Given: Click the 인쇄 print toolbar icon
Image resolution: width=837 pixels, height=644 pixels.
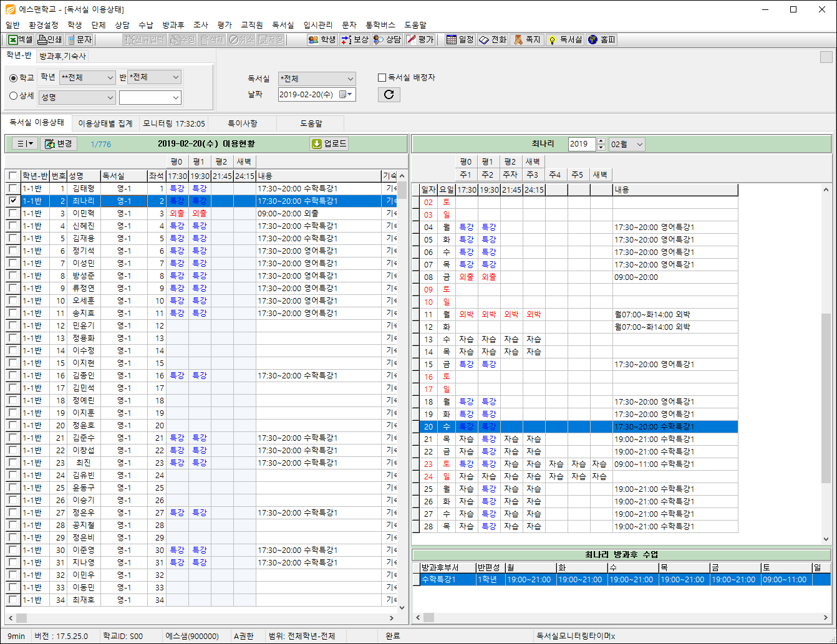Looking at the screenshot, I should click(50, 39).
